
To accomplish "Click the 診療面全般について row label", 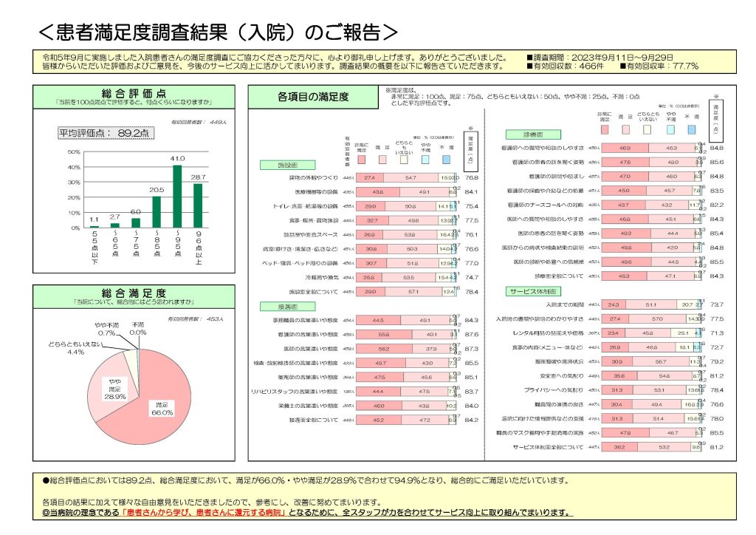I will pyautogui.click(x=560, y=276).
